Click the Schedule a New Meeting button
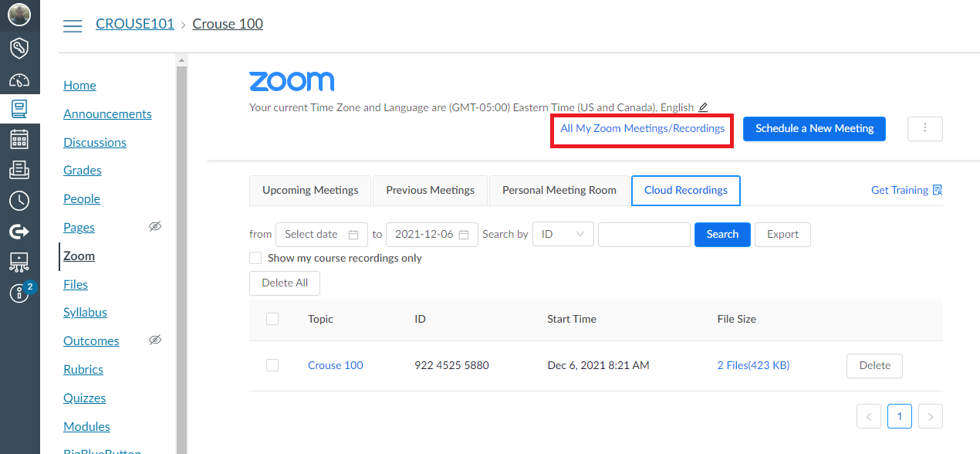The image size is (980, 454). (814, 129)
